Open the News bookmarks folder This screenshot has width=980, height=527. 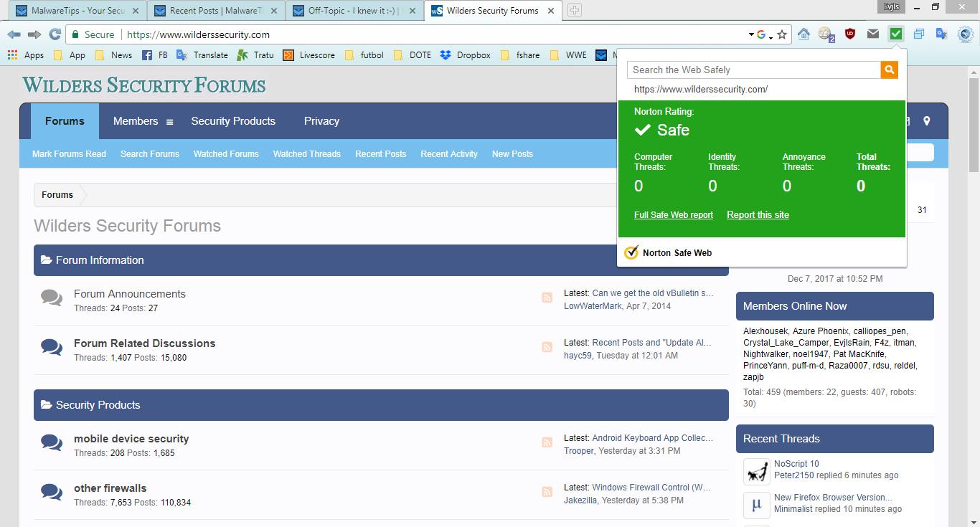(x=113, y=55)
